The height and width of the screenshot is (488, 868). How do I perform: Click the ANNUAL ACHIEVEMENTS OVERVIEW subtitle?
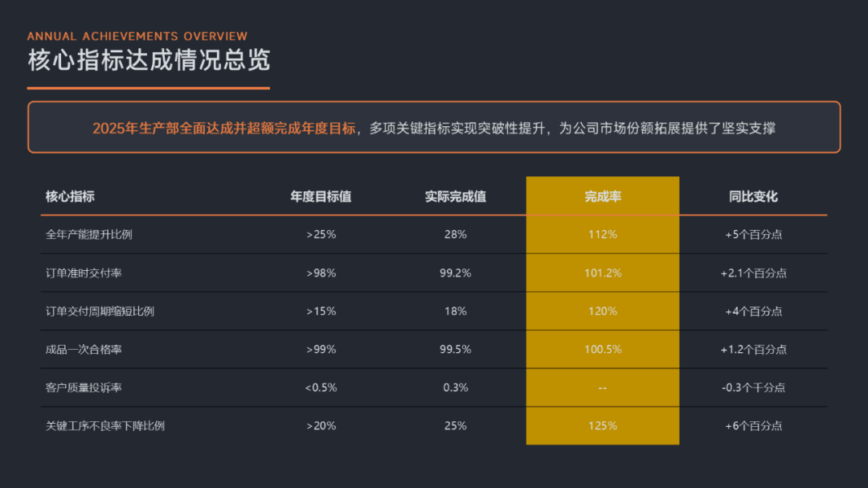pyautogui.click(x=137, y=36)
